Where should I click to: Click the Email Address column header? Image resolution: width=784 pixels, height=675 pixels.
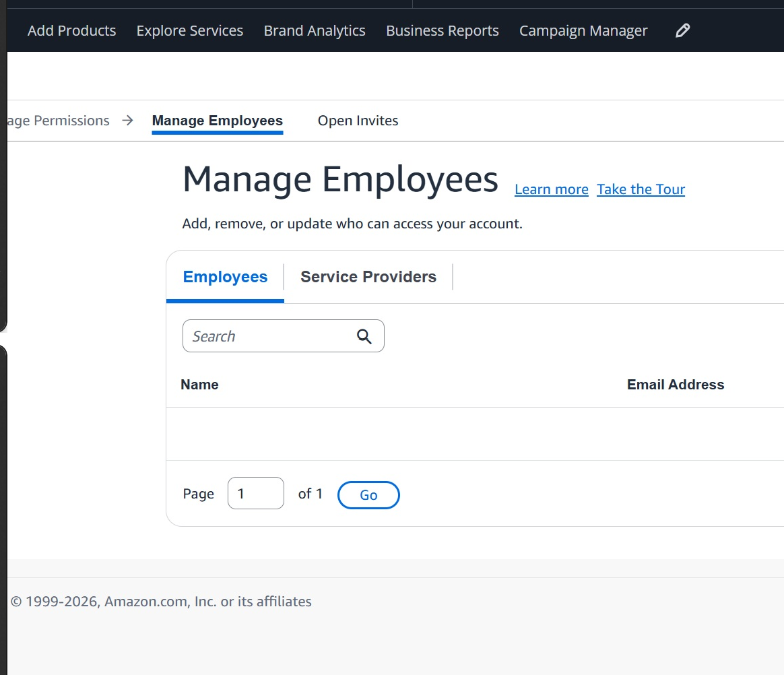(x=676, y=385)
